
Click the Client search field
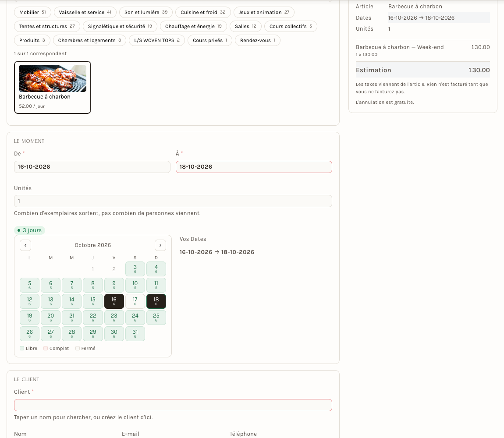coord(173,405)
